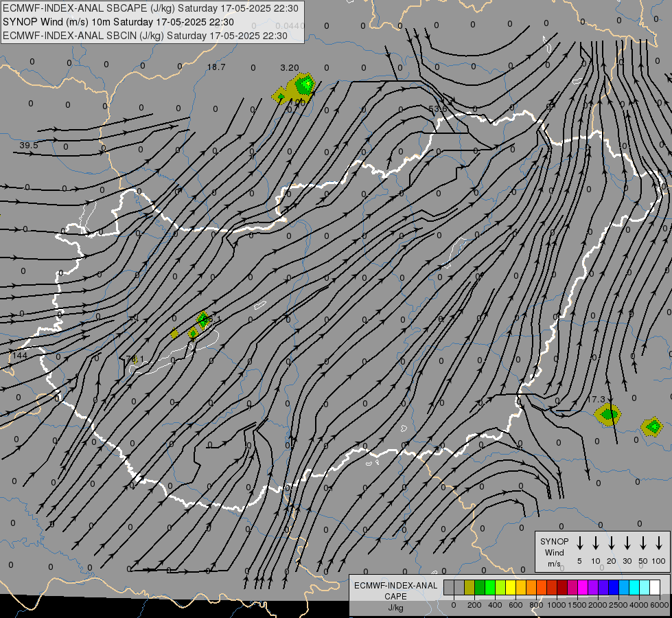
Task: Click the 100 label in wind legend
Action: (659, 561)
